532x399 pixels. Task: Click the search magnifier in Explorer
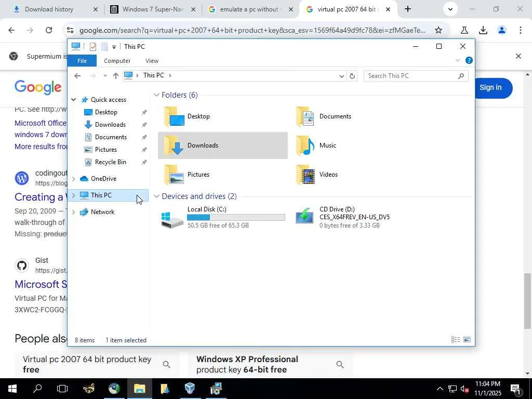coord(461,76)
